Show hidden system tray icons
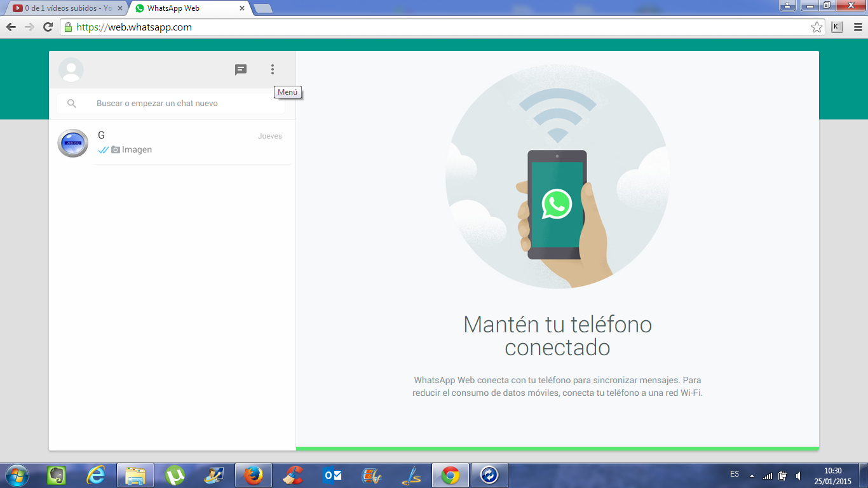Image resolution: width=868 pixels, height=488 pixels. click(x=752, y=475)
